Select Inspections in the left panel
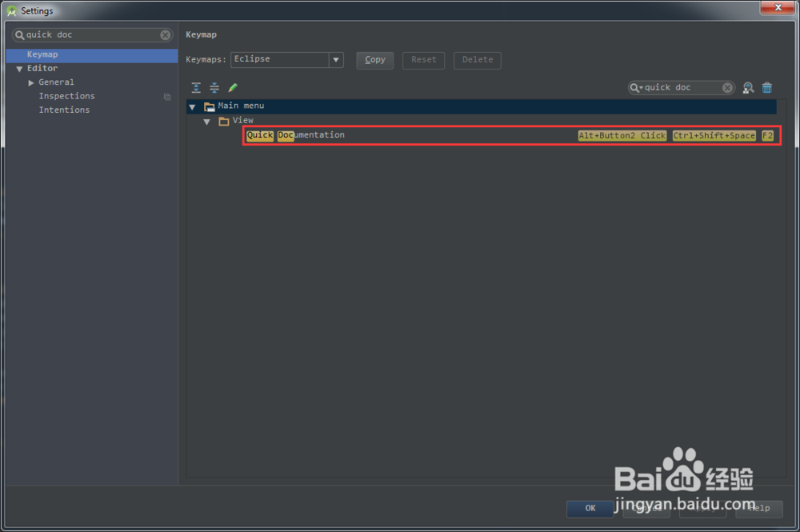This screenshot has height=532, width=800. point(66,96)
